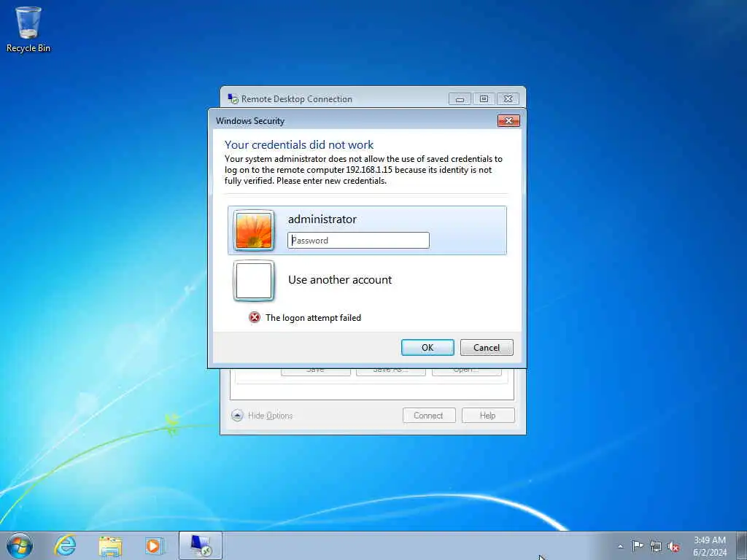Open Windows Explorer from the taskbar
This screenshot has height=560, width=747.
tap(111, 546)
